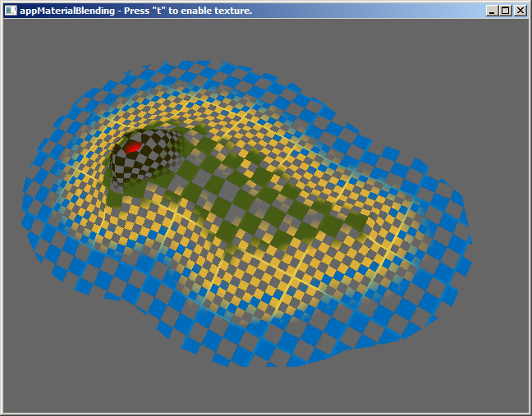This screenshot has width=532, height=416.
Task: Click the red patch on the sphere
Action: coord(132,148)
